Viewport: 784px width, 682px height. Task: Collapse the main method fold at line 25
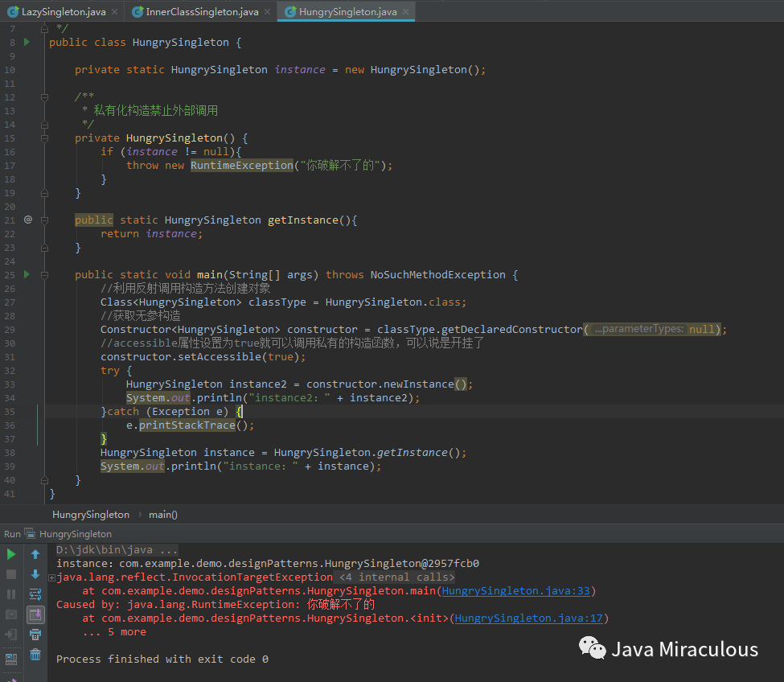(x=44, y=274)
